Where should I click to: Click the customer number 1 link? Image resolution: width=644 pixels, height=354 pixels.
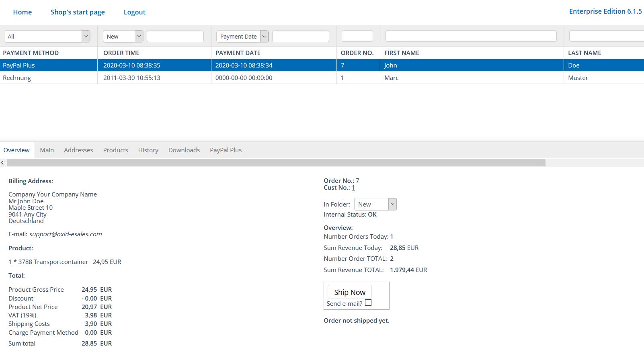[x=353, y=188]
